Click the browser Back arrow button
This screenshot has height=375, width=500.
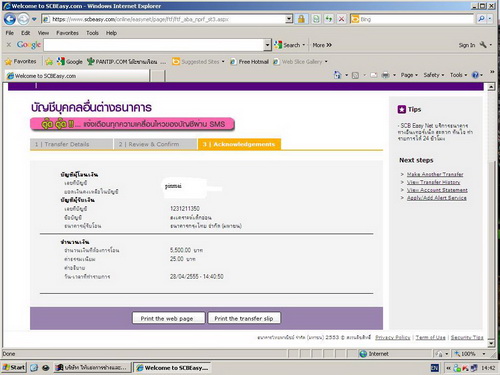pyautogui.click(x=10, y=19)
